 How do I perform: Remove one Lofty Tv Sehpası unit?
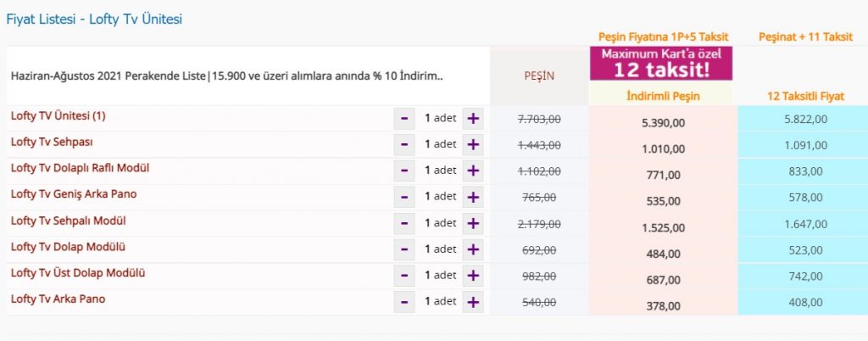tap(404, 144)
